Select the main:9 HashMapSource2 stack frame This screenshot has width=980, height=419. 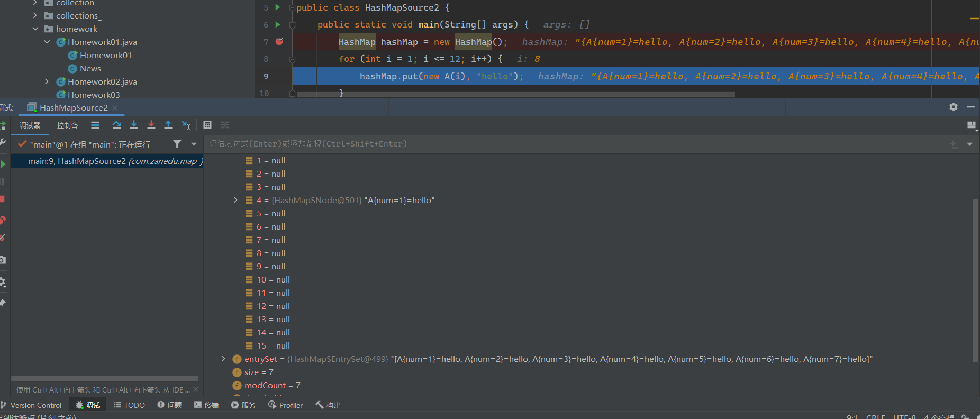click(x=107, y=161)
